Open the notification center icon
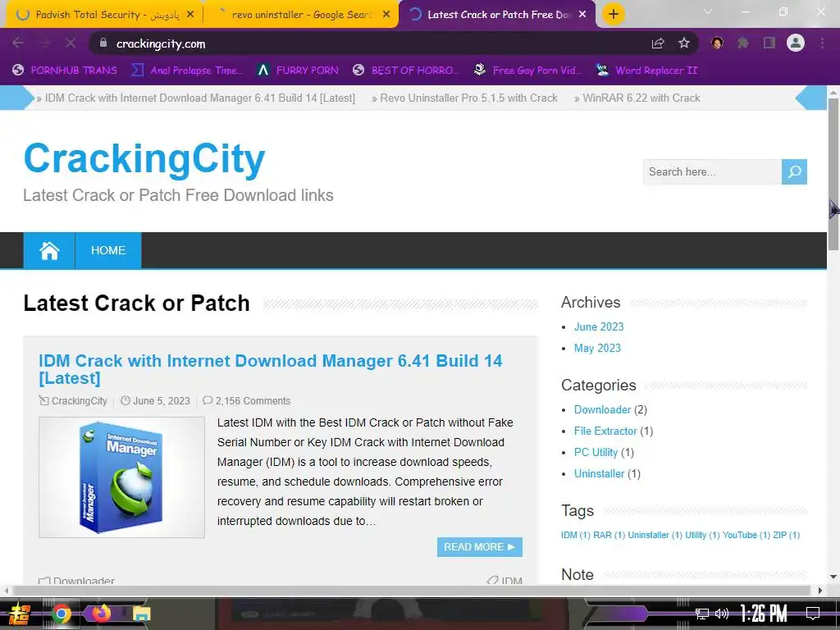Screen dimensions: 840x630 (x=813, y=614)
